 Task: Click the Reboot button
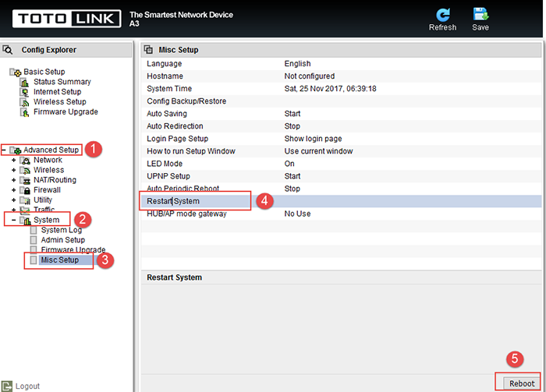pyautogui.click(x=522, y=383)
